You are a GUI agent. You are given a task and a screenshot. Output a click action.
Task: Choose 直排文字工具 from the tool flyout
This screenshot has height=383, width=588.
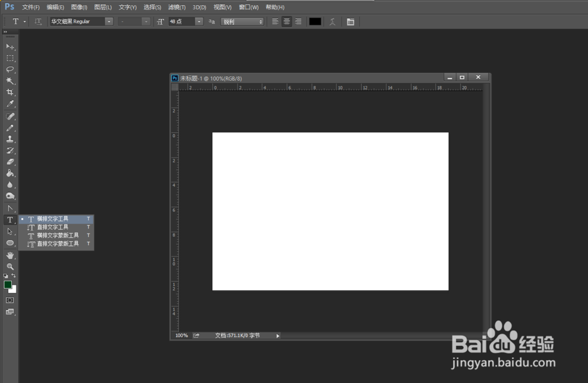[x=52, y=227]
